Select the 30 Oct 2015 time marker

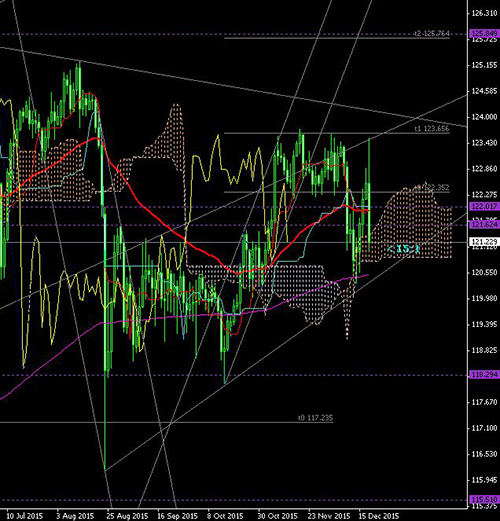pos(277,516)
